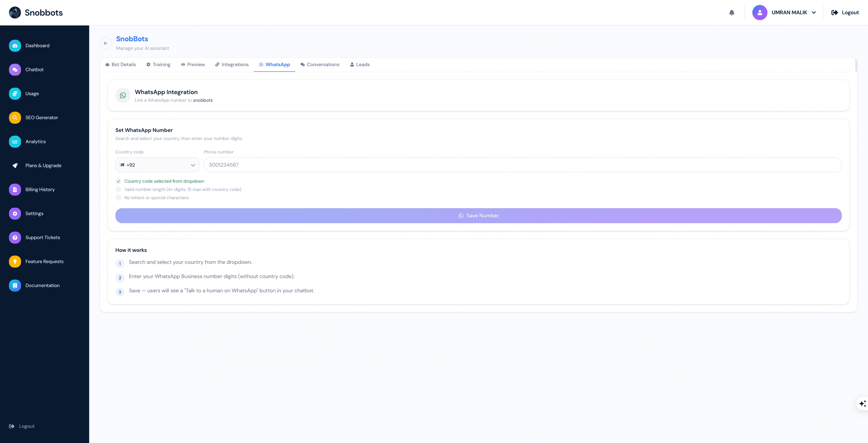Click the back arrow next to SnobBots
868x443 pixels.
coord(106,43)
